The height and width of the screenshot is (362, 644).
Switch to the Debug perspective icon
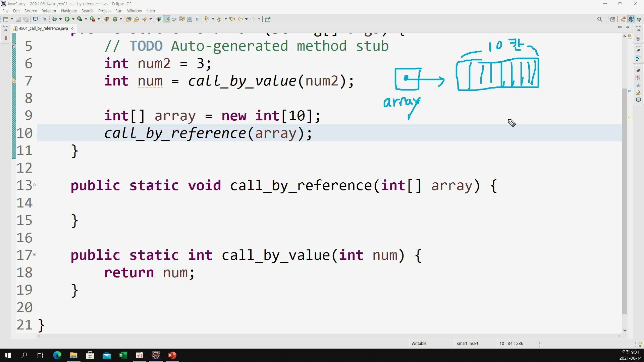[639, 19]
